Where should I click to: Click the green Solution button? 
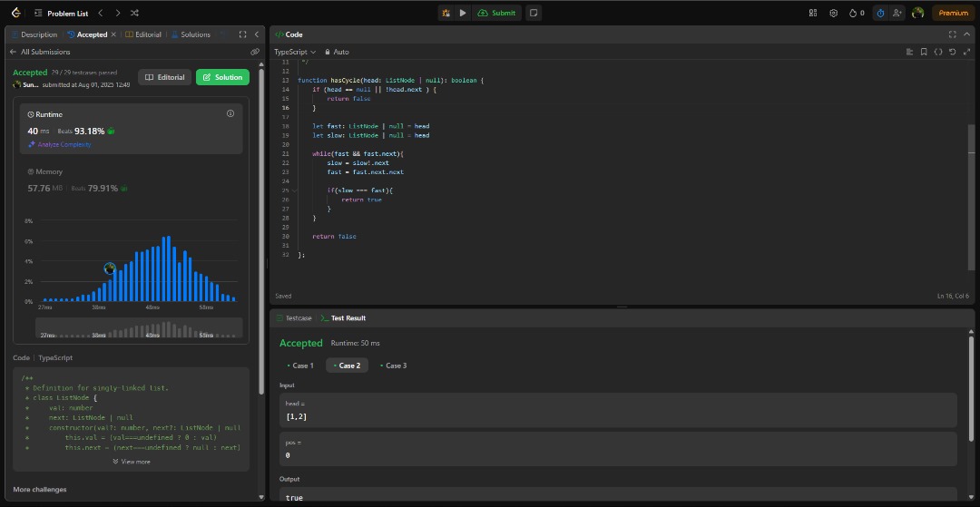222,77
